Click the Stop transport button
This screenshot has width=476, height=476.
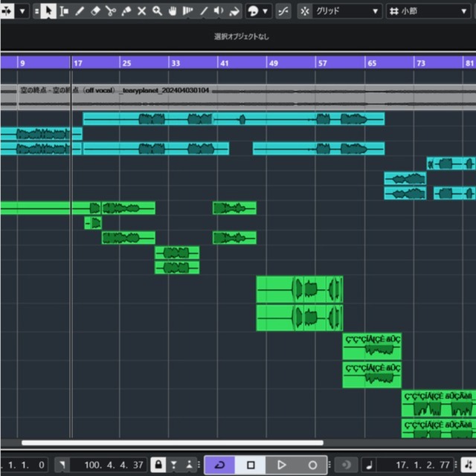(x=251, y=465)
